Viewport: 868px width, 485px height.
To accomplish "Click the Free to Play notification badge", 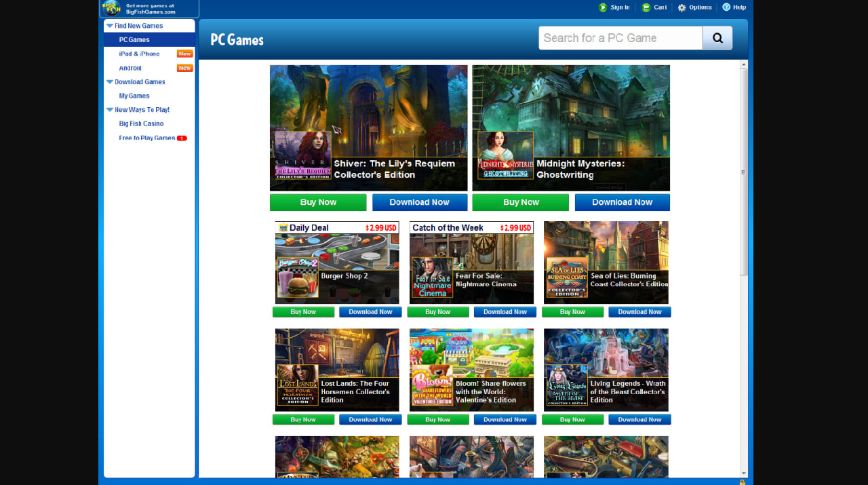I will pyautogui.click(x=182, y=138).
